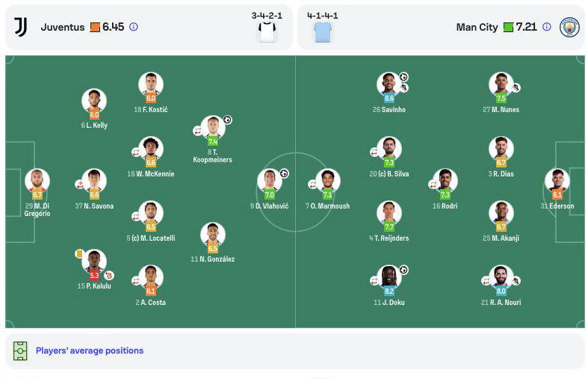588x379 pixels.
Task: Open T. Koopmeiners player avatar
Action: (x=213, y=127)
